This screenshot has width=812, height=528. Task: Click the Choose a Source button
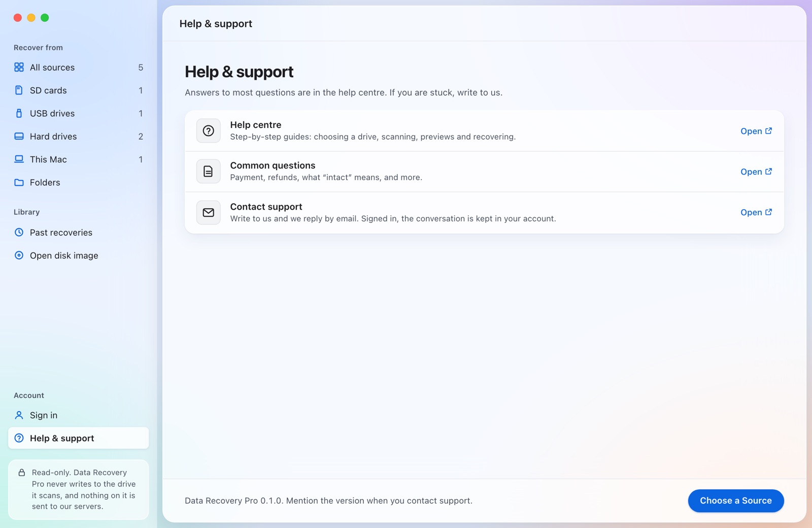coord(736,501)
